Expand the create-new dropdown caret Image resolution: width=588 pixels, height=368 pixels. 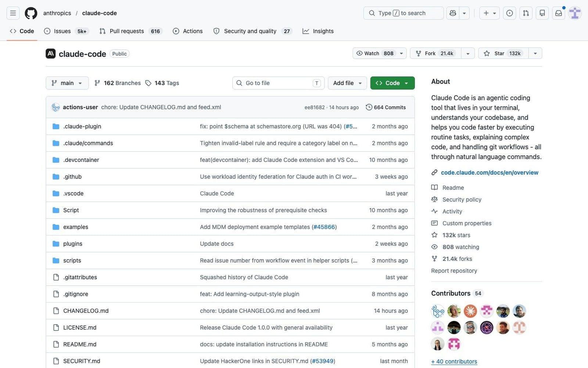495,13
